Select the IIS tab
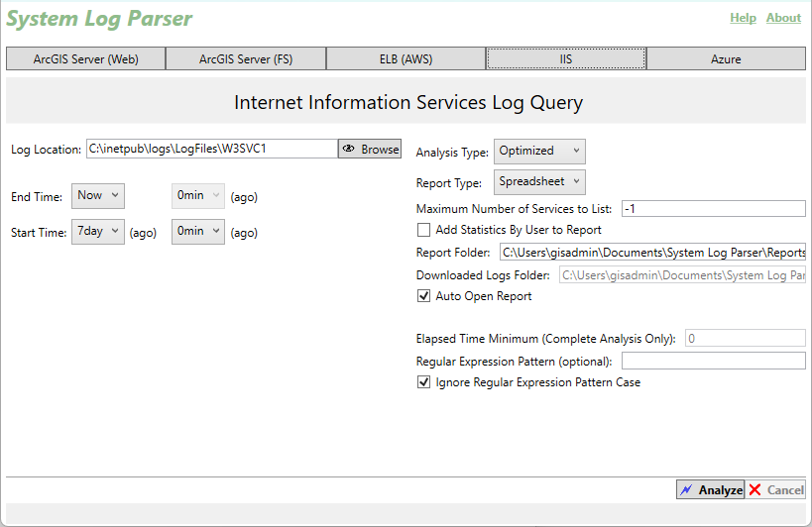The image size is (812, 527). [566, 58]
